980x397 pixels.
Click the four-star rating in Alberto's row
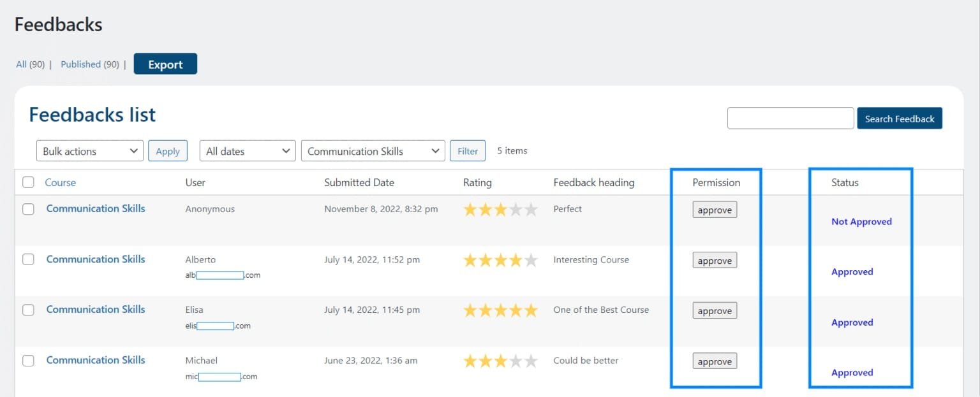coord(500,260)
